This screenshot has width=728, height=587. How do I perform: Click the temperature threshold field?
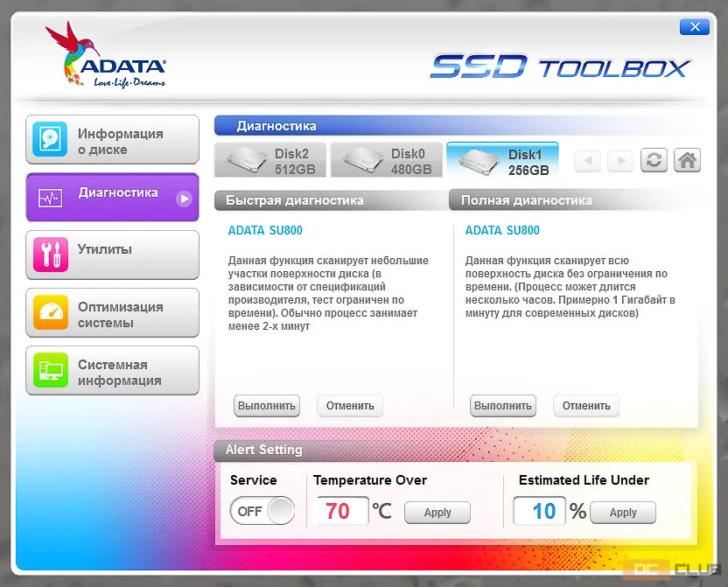pyautogui.click(x=342, y=511)
